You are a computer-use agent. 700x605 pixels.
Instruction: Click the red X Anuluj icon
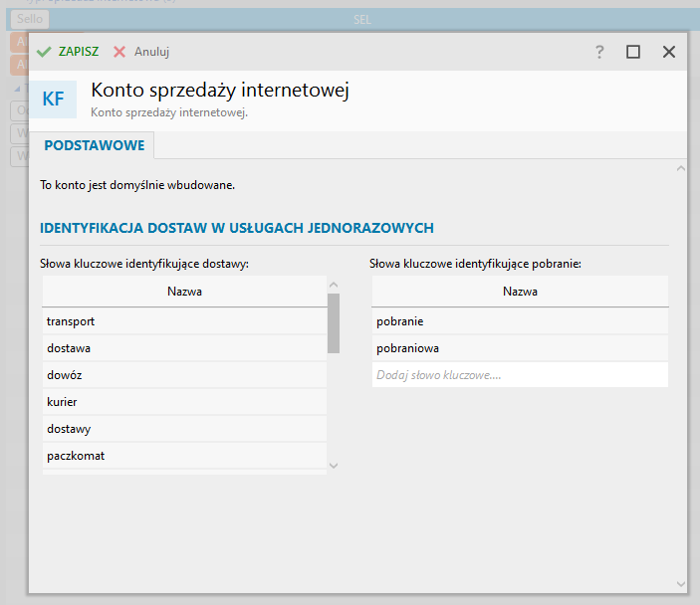click(119, 52)
